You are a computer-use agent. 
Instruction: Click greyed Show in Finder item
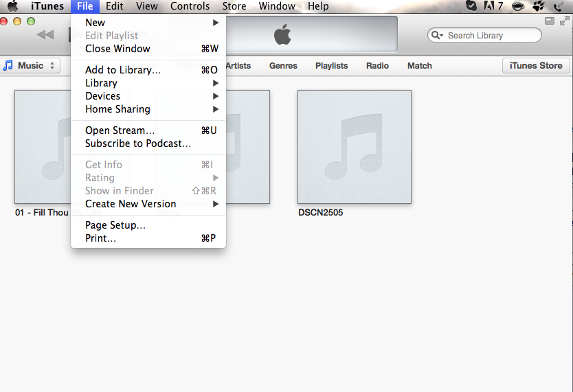click(148, 191)
